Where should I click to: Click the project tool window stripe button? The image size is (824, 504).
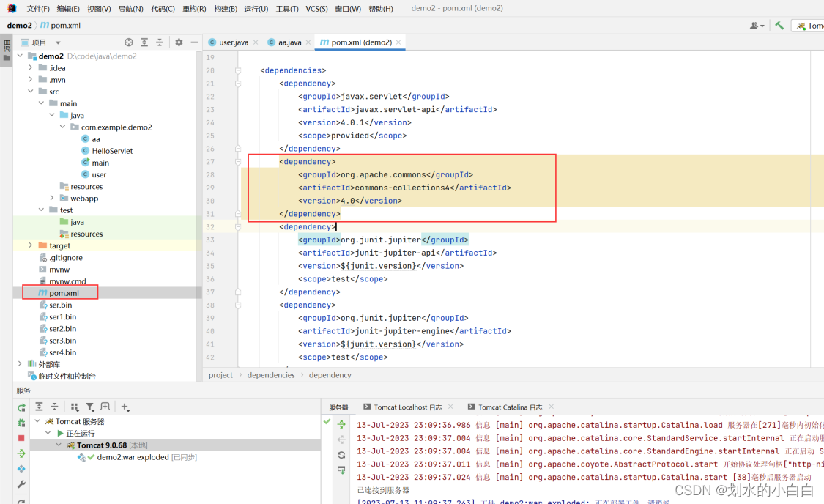pyautogui.click(x=7, y=51)
